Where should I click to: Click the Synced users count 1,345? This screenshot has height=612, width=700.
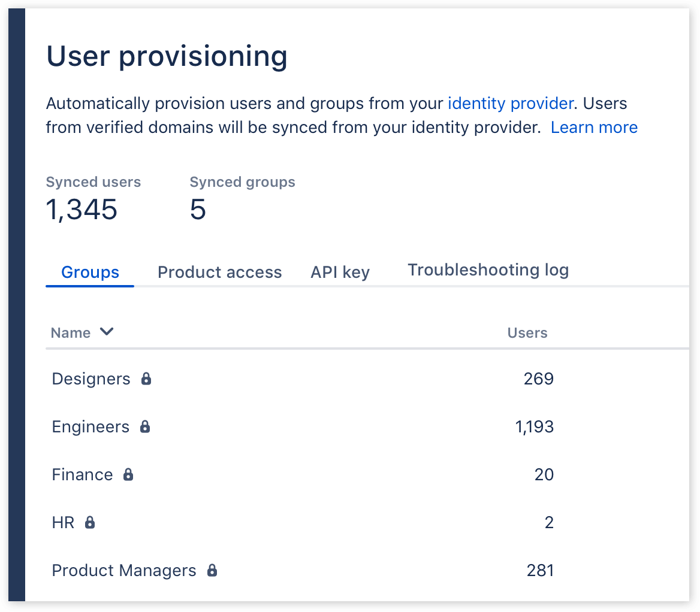pos(82,210)
